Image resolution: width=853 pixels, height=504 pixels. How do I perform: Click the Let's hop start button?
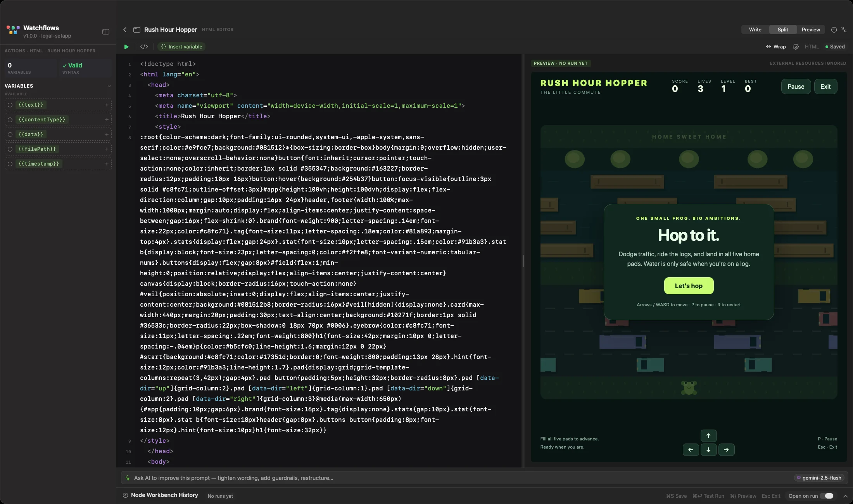click(689, 286)
